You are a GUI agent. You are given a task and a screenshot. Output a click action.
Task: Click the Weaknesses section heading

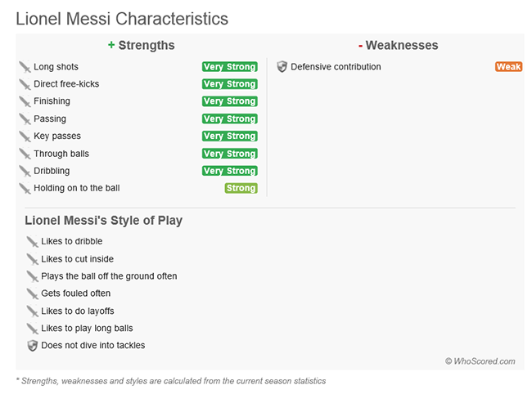pyautogui.click(x=399, y=46)
